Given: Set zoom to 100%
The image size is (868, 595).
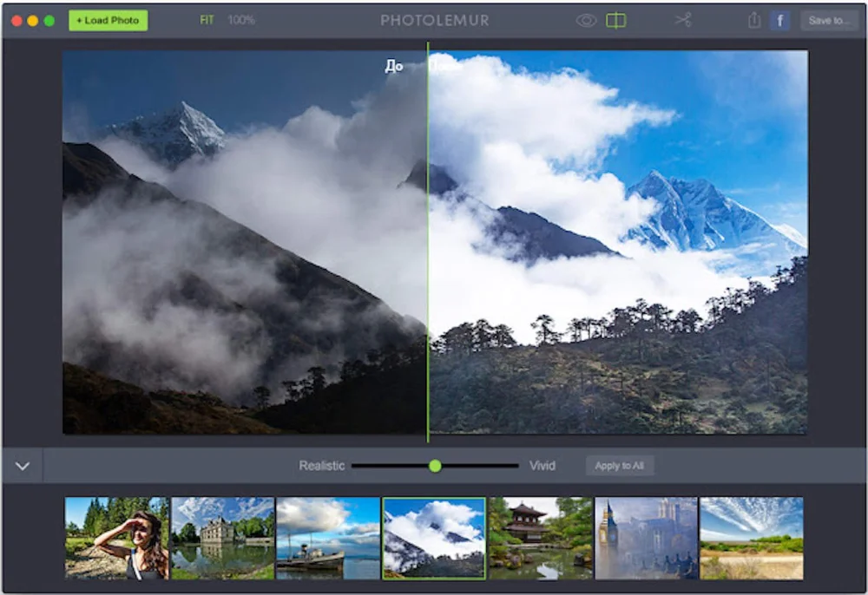Looking at the screenshot, I should point(241,21).
